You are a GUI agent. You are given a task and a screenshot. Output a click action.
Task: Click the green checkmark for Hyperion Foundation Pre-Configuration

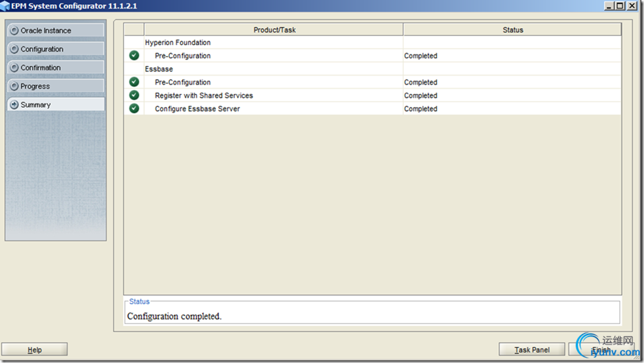coord(134,56)
